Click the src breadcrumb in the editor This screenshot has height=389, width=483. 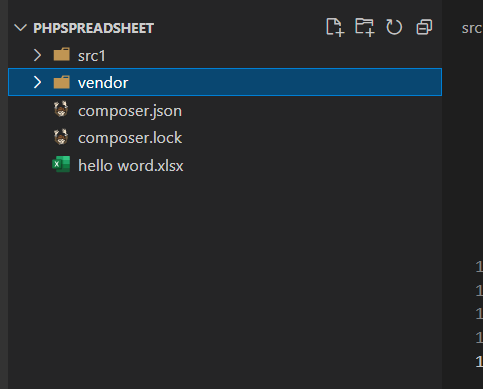click(472, 29)
